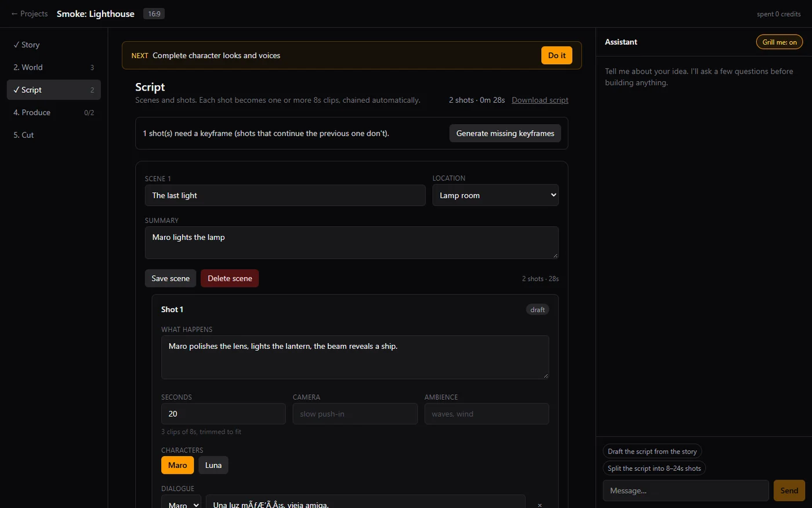Click Save scene button

[x=171, y=279]
